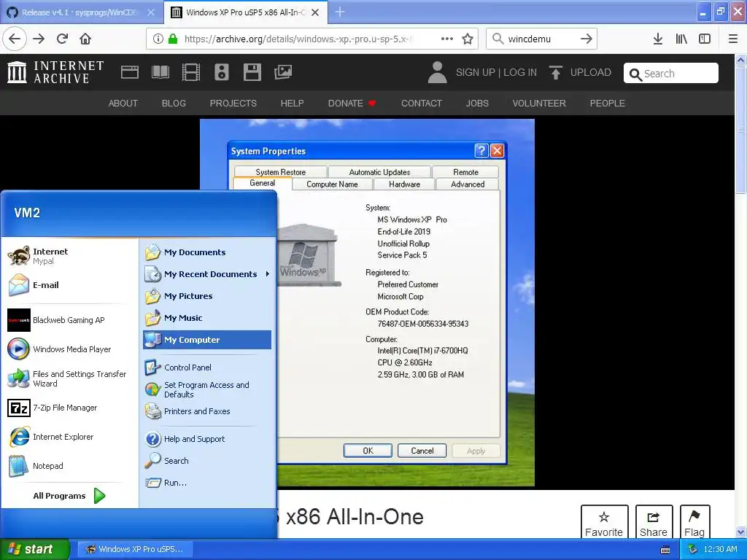This screenshot has width=747, height=560.
Task: Switch to the Release v4.1 sysprogs tab
Action: 82,12
